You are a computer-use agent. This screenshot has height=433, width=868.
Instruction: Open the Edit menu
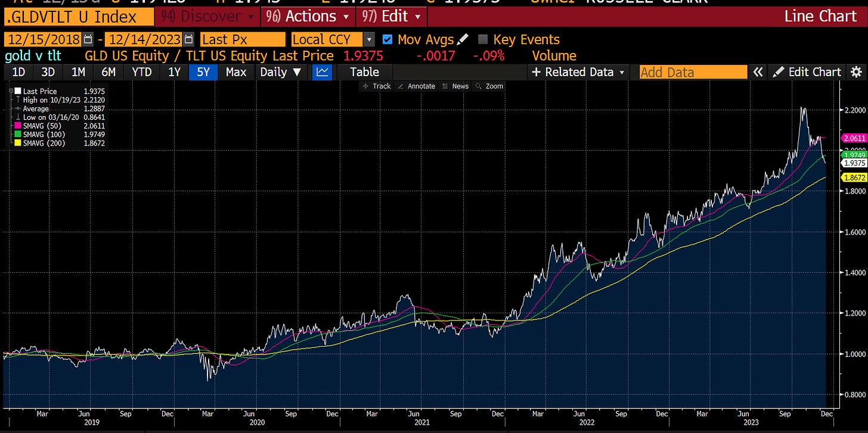coord(391,16)
